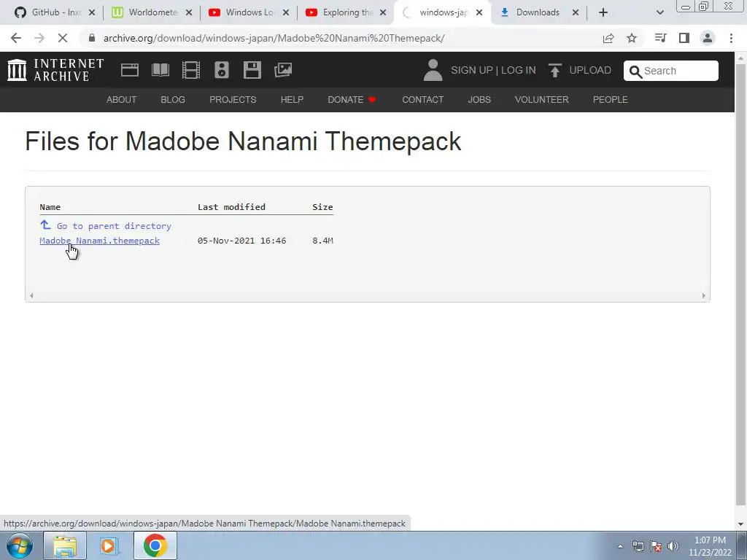Image resolution: width=747 pixels, height=560 pixels.
Task: Share this page icon in address bar
Action: point(608,38)
